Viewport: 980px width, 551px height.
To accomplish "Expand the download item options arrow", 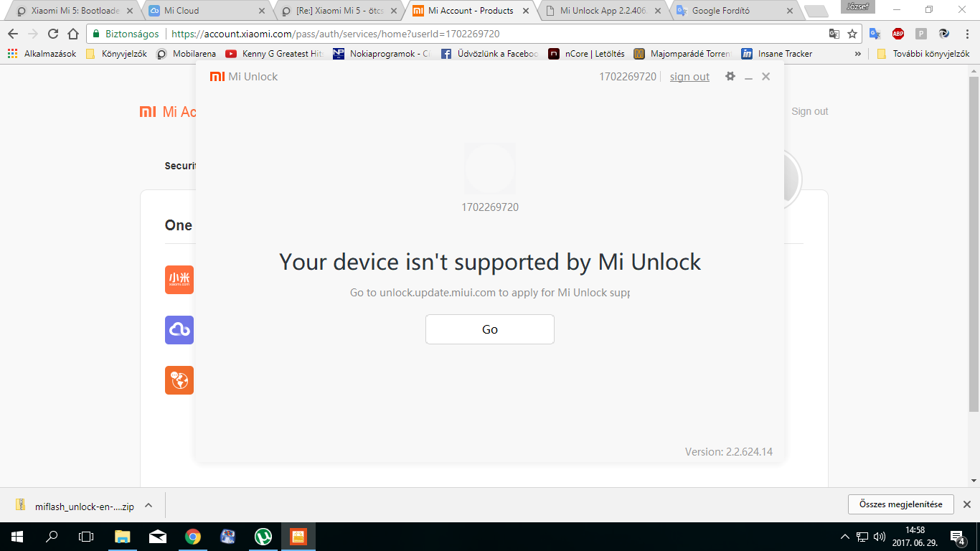I will click(x=149, y=505).
